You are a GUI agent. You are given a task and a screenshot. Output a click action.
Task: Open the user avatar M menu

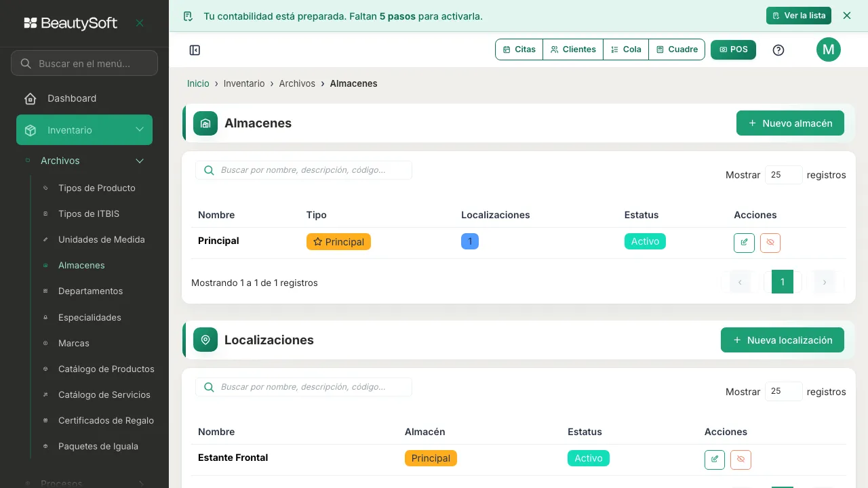[829, 49]
